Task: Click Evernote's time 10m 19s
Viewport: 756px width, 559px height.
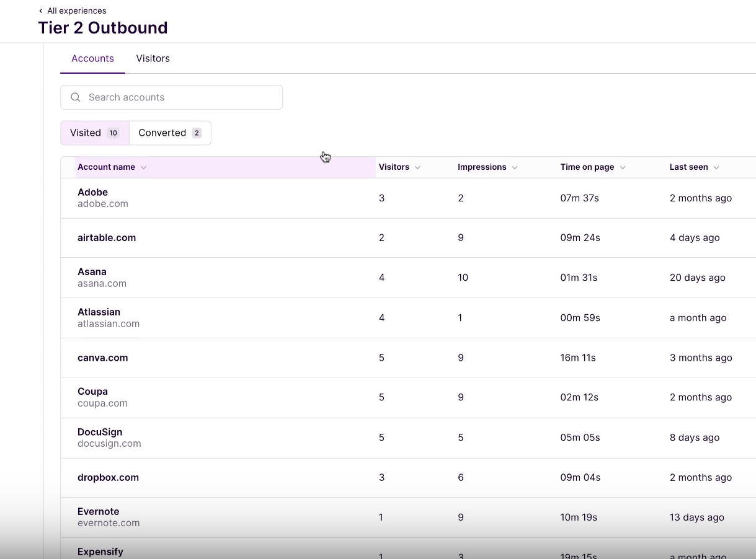Action: (x=579, y=517)
